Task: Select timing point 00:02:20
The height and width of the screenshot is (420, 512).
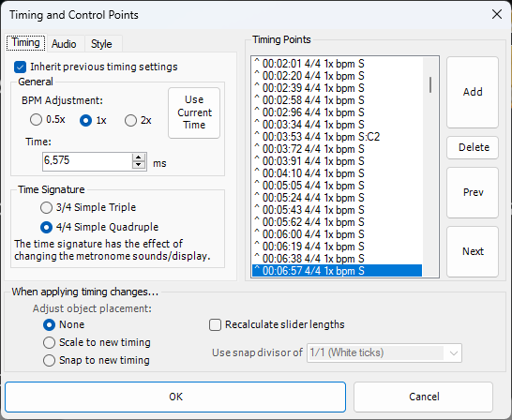Action: click(337, 76)
